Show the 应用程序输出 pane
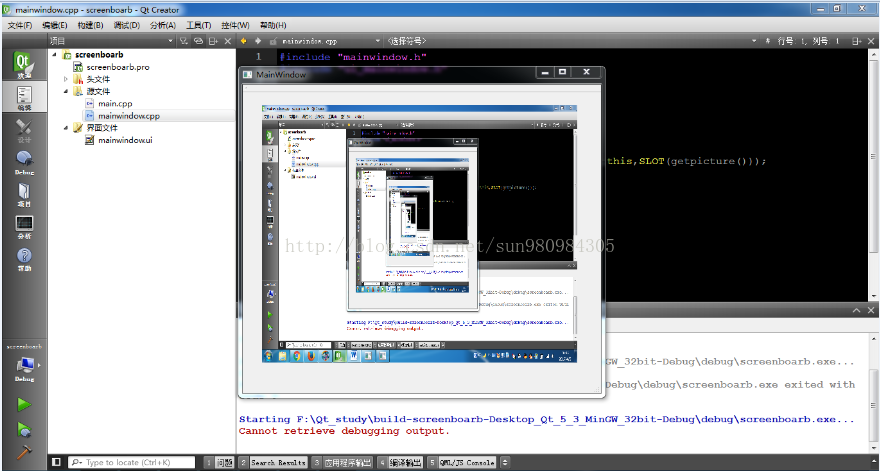Screen dimensions: 880x471 (342, 463)
